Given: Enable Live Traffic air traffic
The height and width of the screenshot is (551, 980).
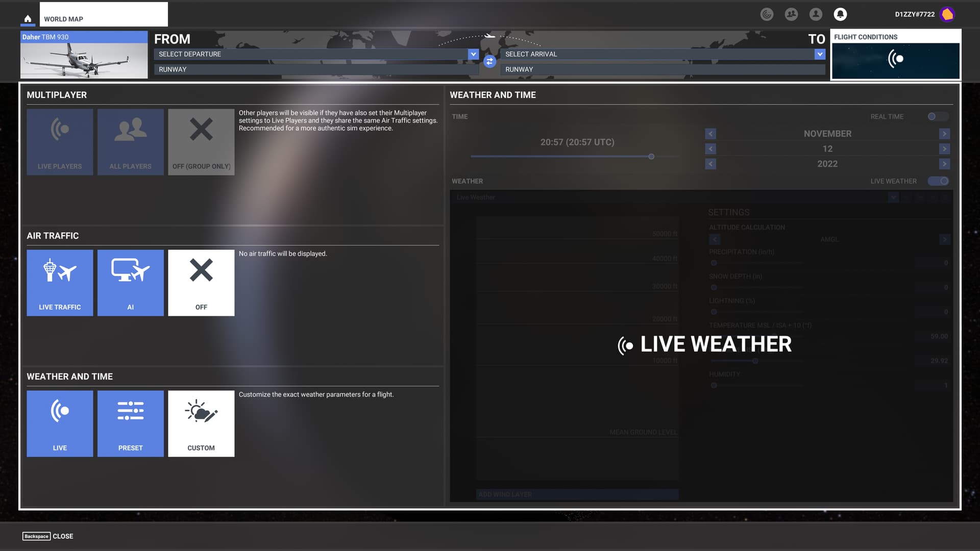Looking at the screenshot, I should coord(60,283).
